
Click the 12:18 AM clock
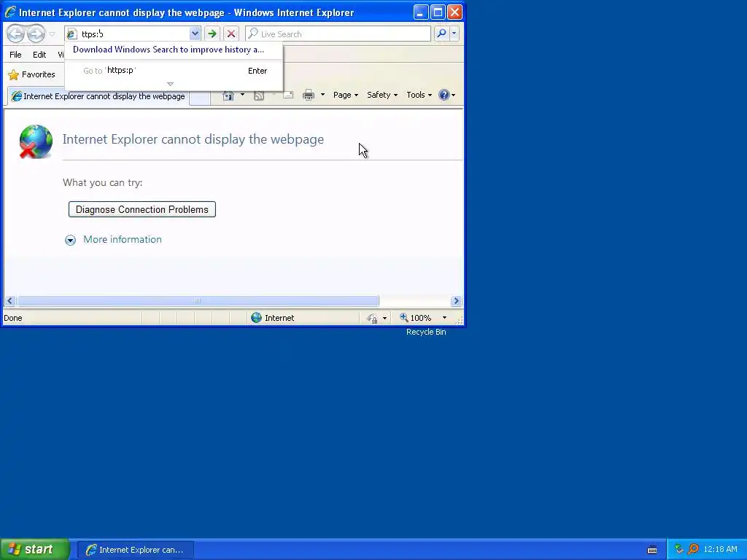click(720, 550)
